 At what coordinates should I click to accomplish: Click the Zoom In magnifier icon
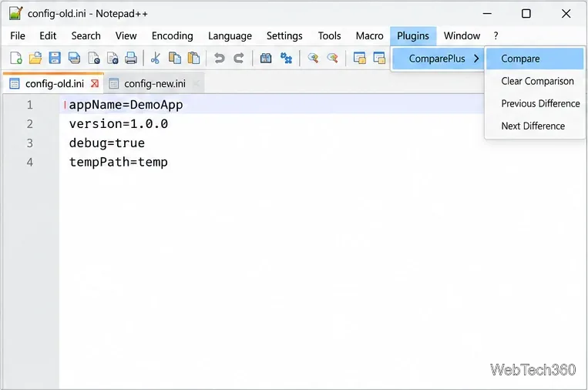click(x=313, y=58)
